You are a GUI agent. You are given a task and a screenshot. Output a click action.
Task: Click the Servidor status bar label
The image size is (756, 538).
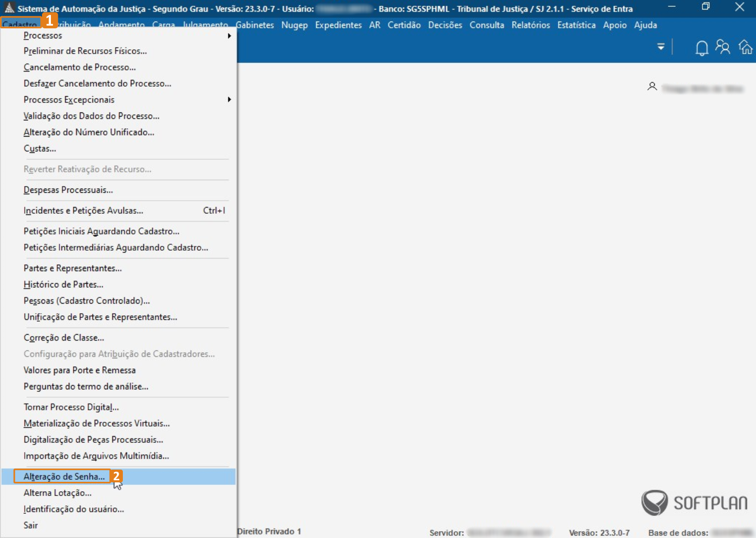[x=447, y=533]
